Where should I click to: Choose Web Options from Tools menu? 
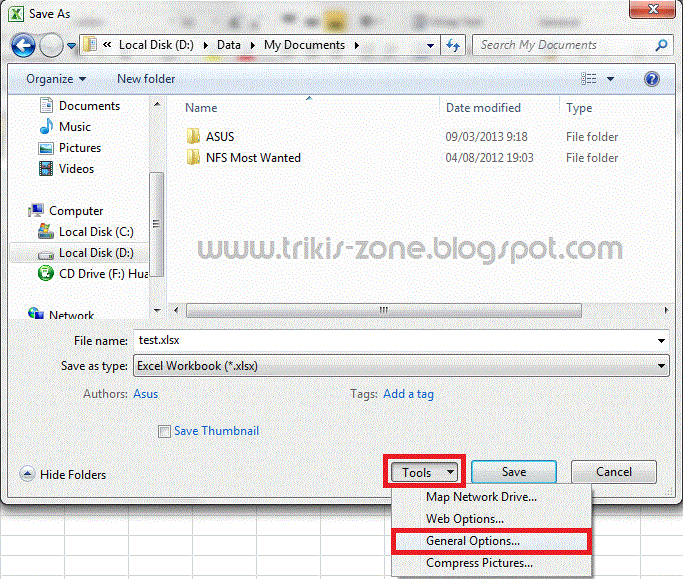tap(465, 519)
